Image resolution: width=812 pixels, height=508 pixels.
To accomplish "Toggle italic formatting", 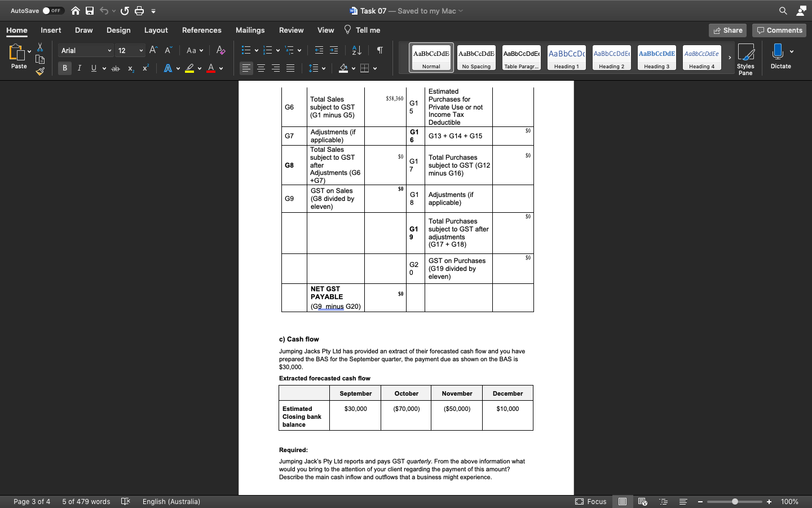I will click(x=80, y=68).
